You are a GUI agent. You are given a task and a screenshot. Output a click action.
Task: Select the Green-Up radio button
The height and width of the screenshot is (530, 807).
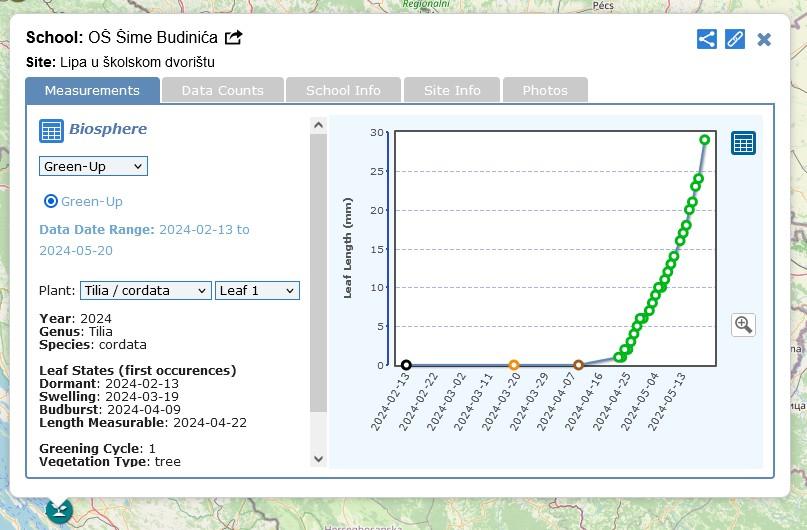pos(51,201)
